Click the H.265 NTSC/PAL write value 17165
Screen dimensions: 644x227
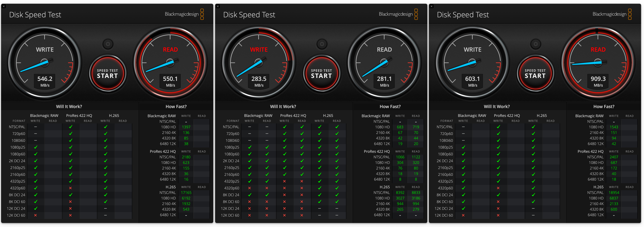coord(186,193)
